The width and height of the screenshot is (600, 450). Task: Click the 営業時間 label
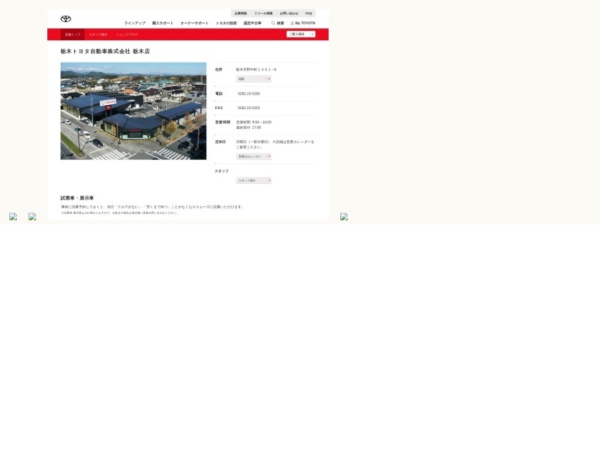(x=222, y=122)
